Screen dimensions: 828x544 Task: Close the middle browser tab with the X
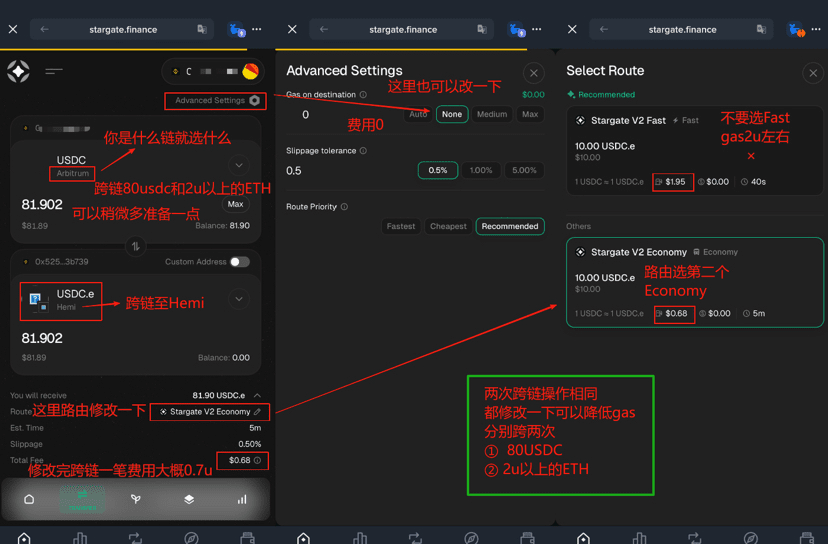[293, 30]
